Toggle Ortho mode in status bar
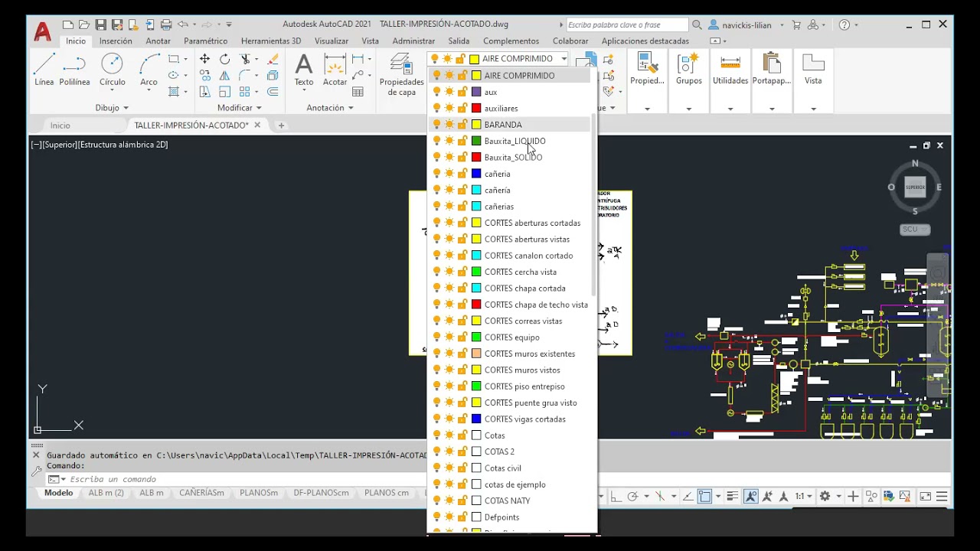 pos(616,496)
